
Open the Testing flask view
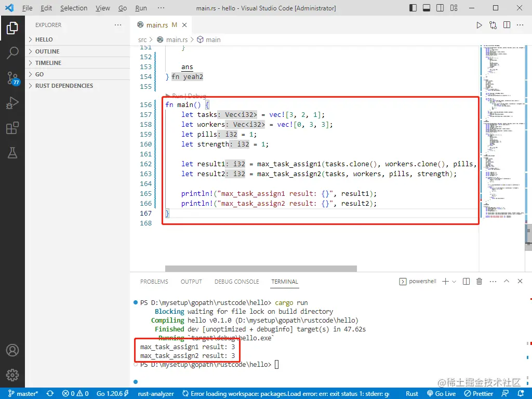[x=12, y=153]
